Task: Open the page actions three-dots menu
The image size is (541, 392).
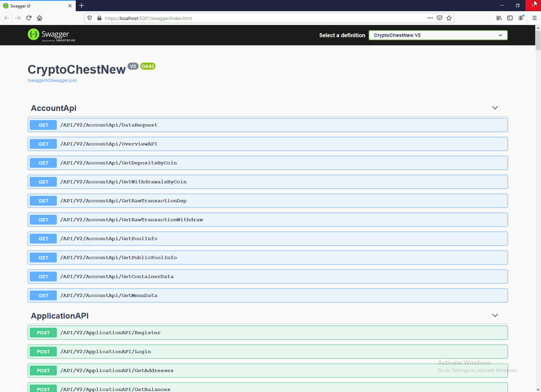Action: click(x=430, y=18)
